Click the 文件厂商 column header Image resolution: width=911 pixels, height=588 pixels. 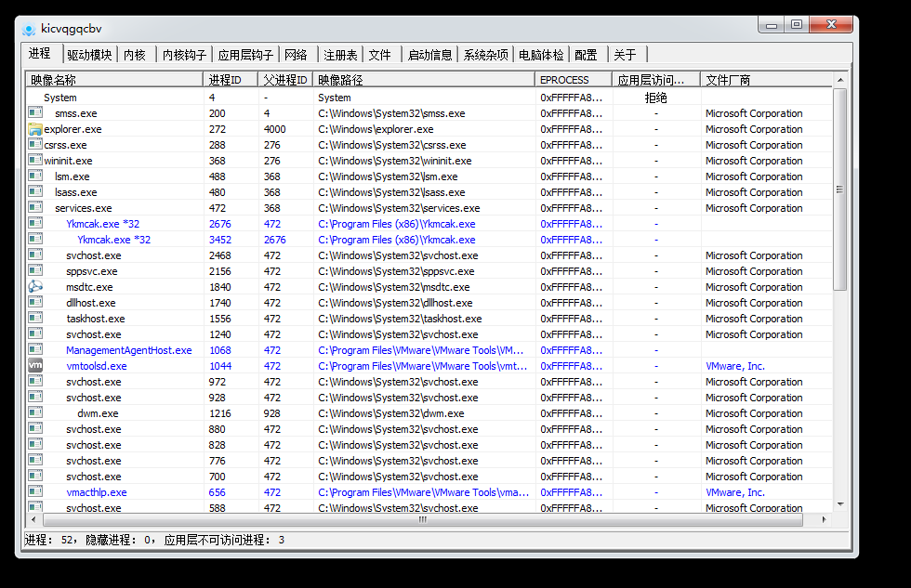766,81
